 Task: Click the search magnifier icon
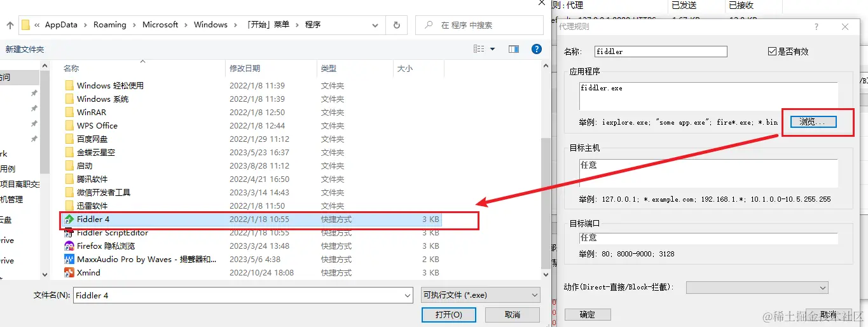click(x=429, y=25)
